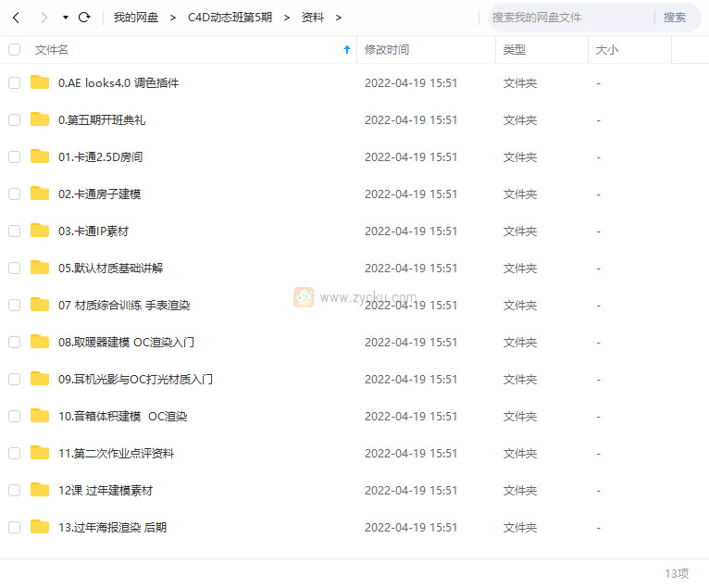
Task: Open the 07 材质综合训练 手表渲染 folder
Action: tap(124, 305)
